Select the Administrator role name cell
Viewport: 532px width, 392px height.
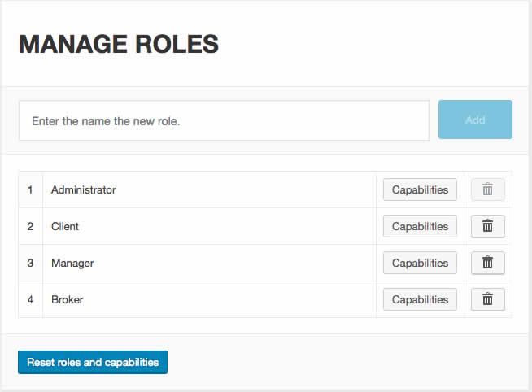point(84,189)
